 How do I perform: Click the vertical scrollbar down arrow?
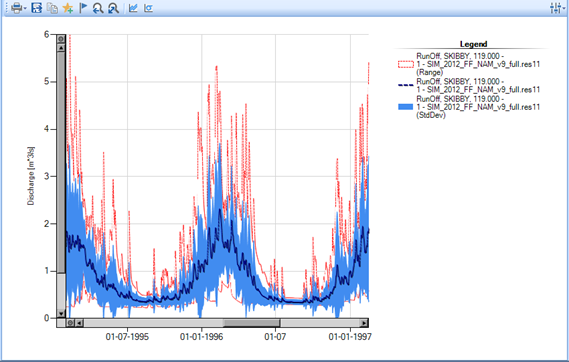pos(61,313)
